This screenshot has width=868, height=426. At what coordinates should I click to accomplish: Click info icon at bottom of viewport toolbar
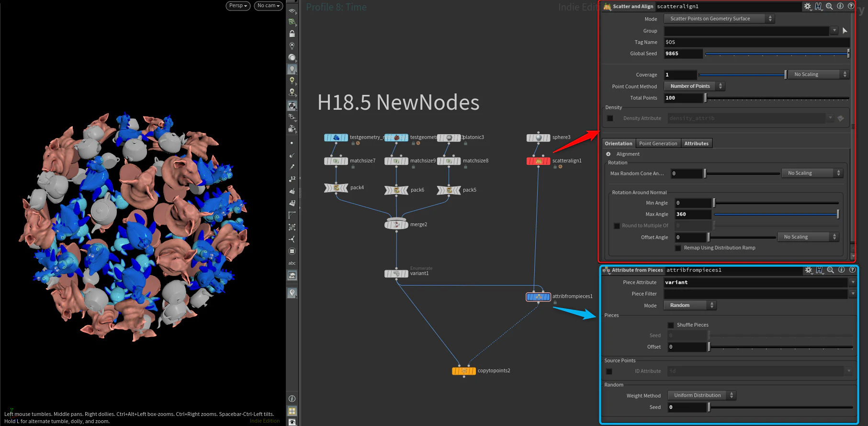[x=292, y=399]
